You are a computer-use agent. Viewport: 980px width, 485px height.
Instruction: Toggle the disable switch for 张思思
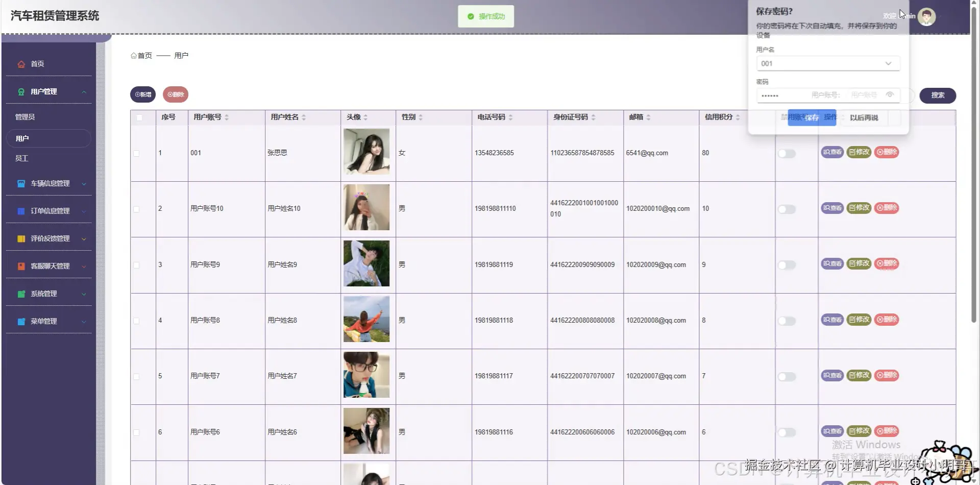(787, 154)
